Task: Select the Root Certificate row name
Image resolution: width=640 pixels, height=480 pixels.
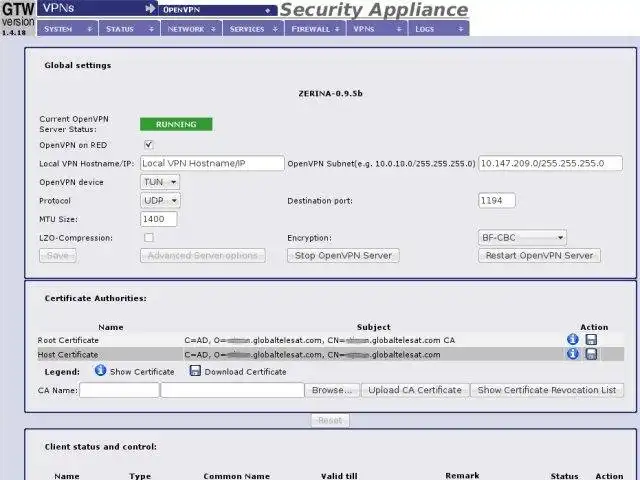Action: pyautogui.click(x=68, y=340)
